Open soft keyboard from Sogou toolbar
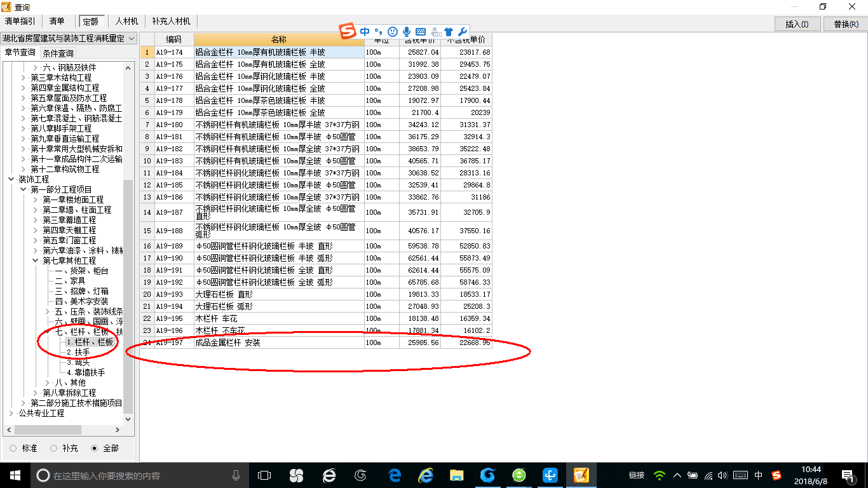868x488 pixels. (421, 31)
